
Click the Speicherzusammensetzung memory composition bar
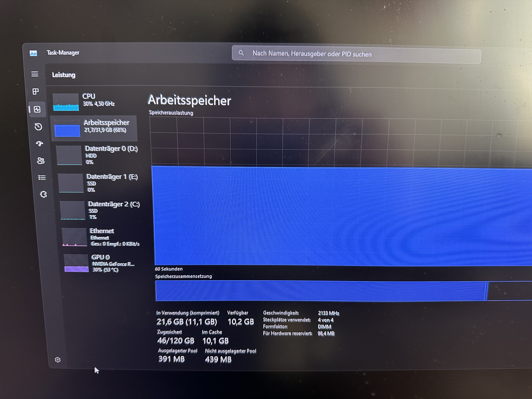point(320,291)
